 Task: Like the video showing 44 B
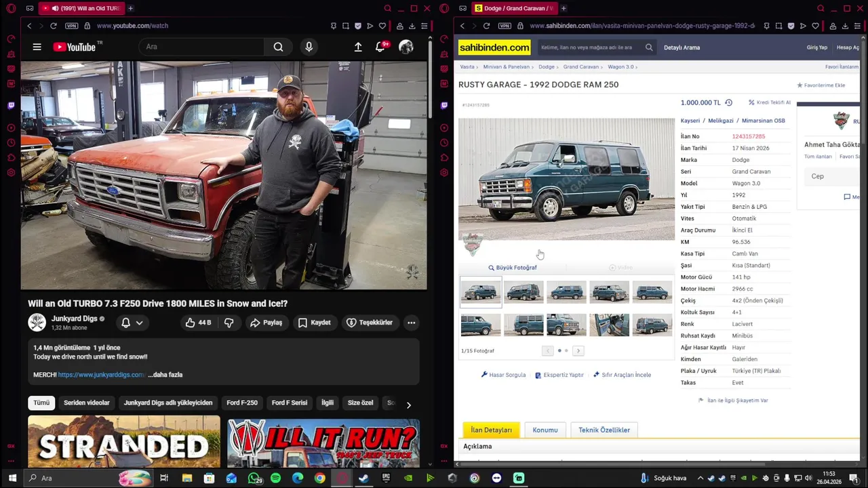199,323
